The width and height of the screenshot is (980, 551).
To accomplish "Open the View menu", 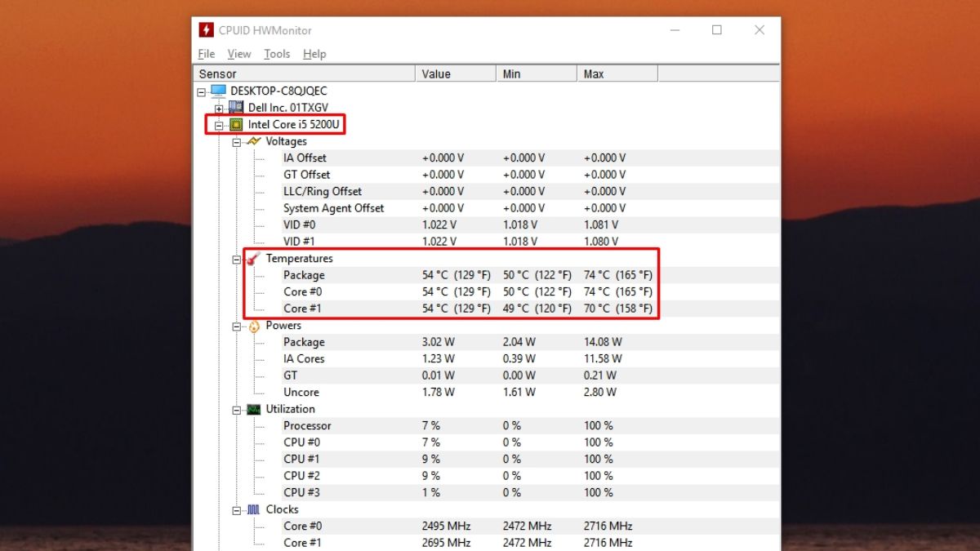I will [x=239, y=54].
